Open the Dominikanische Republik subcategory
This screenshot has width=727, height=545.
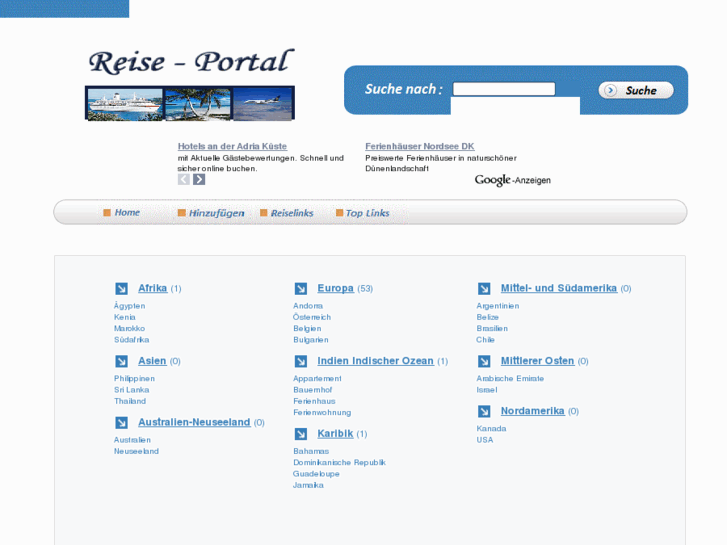coord(339,463)
